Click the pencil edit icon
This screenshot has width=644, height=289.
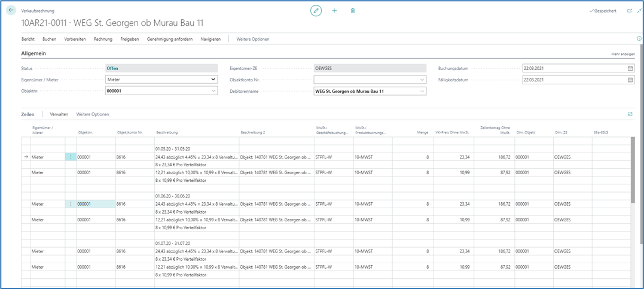[x=316, y=11]
